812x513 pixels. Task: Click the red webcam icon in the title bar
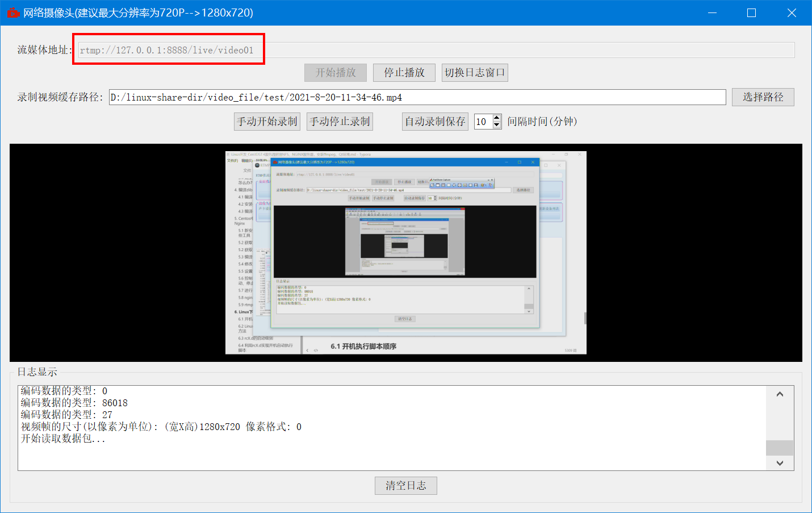pos(13,12)
